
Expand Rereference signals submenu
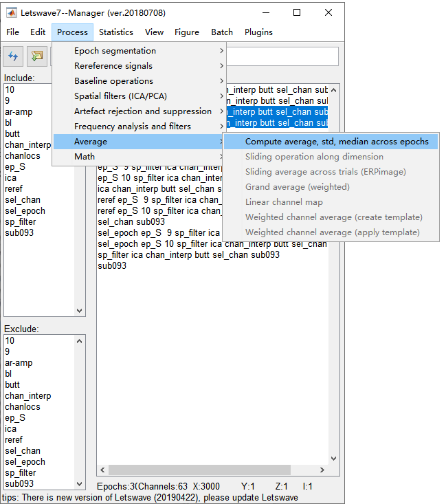click(x=139, y=66)
